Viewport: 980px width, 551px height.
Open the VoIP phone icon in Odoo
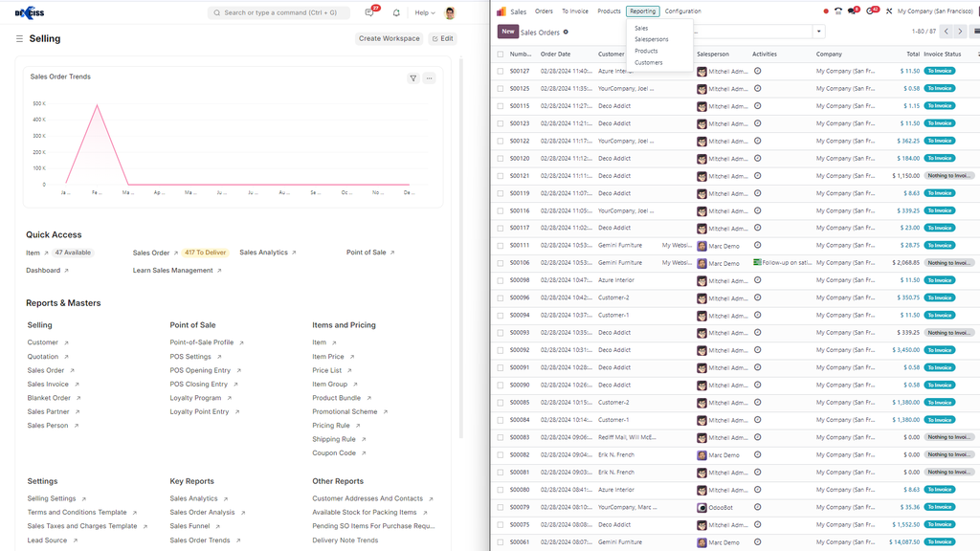[x=838, y=11]
